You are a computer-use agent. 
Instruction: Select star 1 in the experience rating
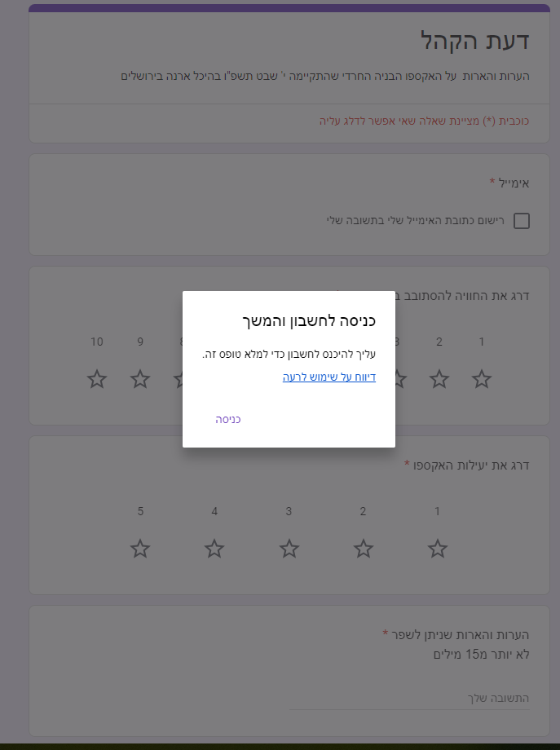[x=482, y=379]
